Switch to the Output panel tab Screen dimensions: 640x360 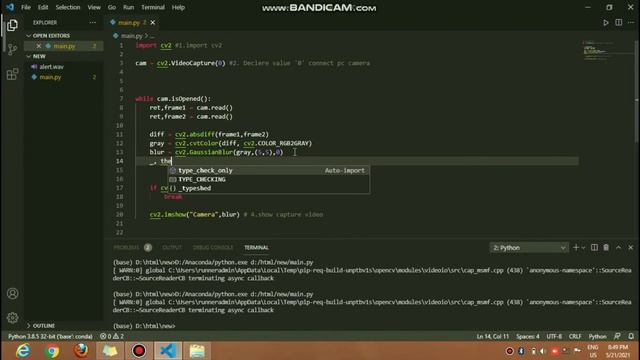coord(172,248)
